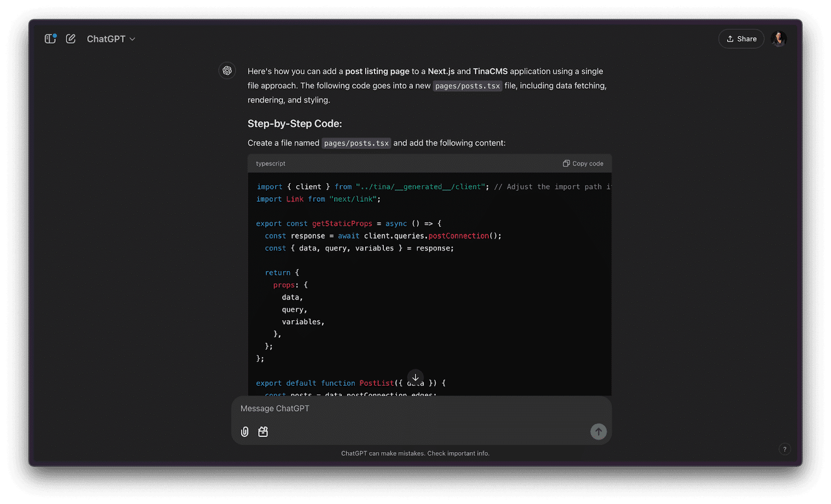Click the bold 'TinaCMS' text
The image size is (831, 504).
[x=490, y=71]
